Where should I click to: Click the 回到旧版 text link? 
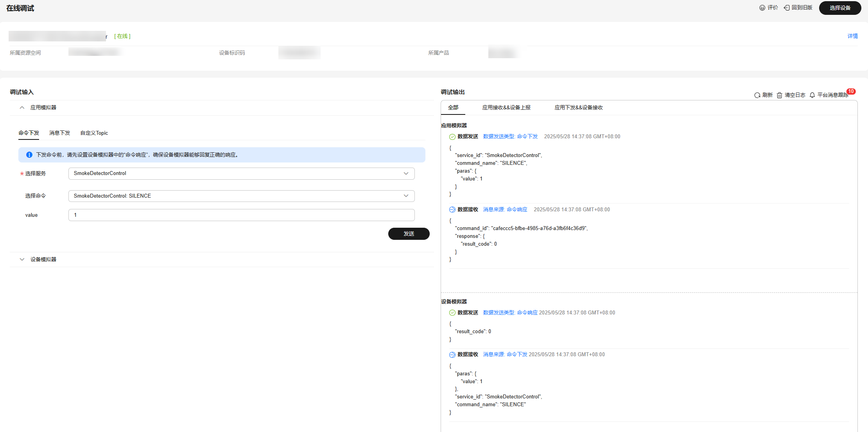(802, 8)
